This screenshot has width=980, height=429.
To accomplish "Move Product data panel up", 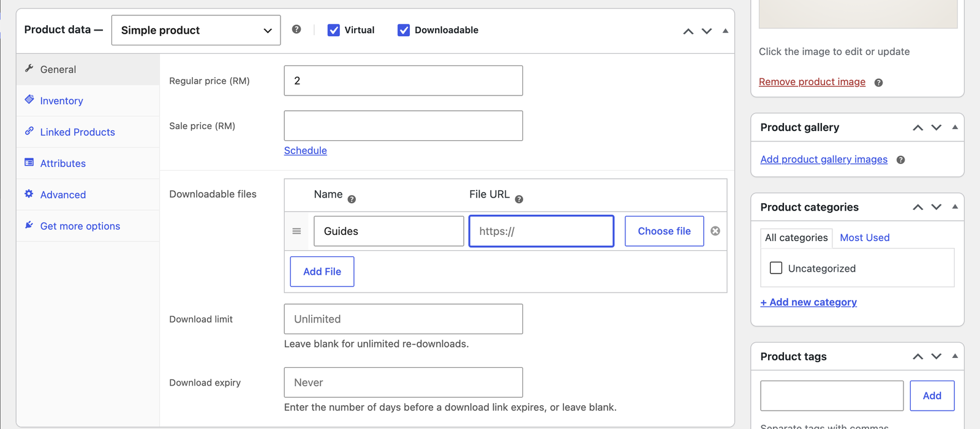I will point(688,31).
